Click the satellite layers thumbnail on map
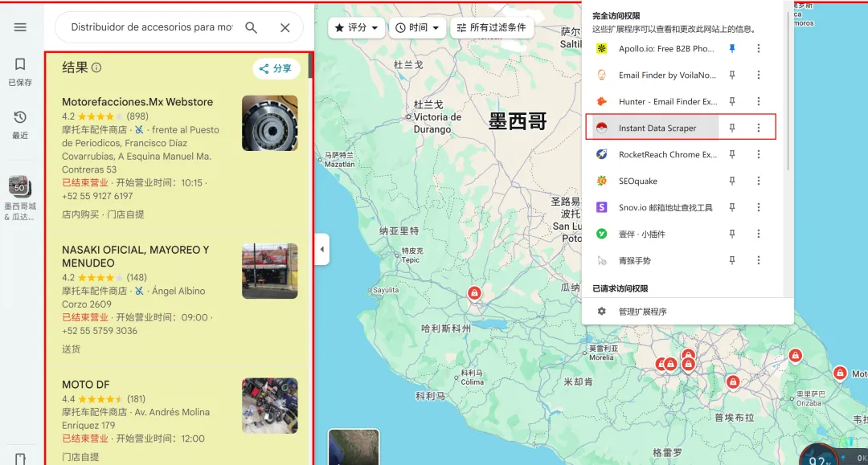The image size is (868, 465). coord(354,447)
